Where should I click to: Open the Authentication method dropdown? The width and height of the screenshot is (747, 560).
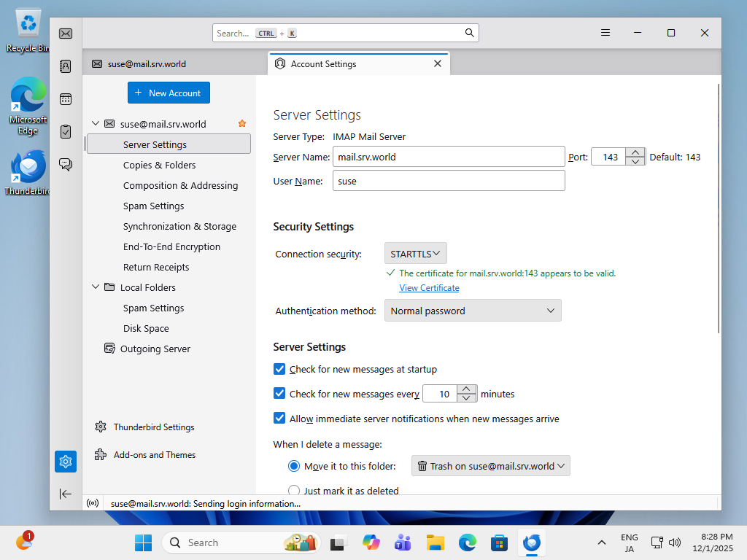473,311
